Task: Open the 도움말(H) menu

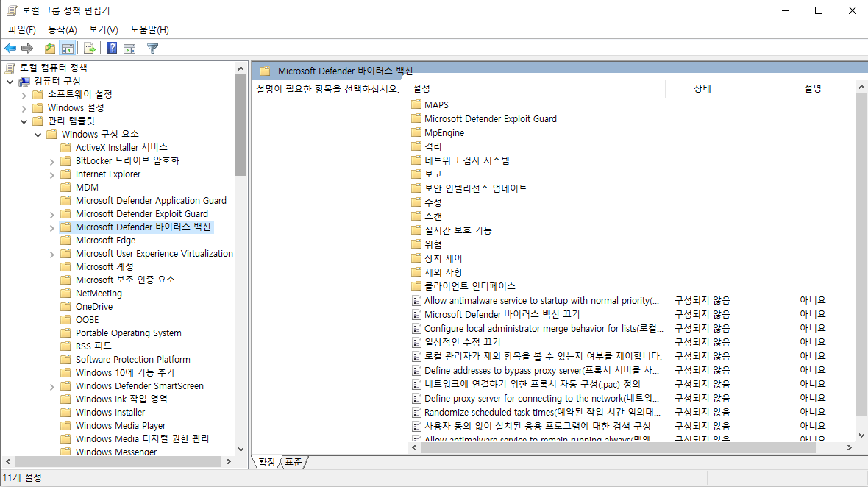Action: (x=149, y=29)
